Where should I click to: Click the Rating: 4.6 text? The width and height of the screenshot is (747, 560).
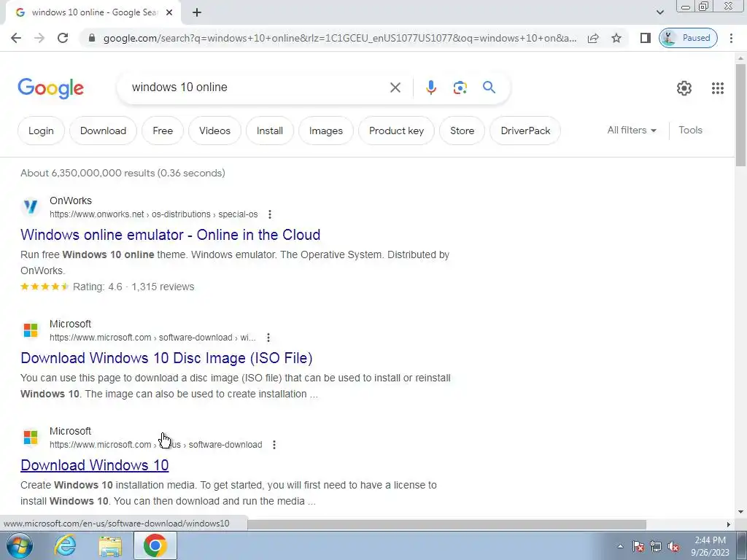tap(97, 287)
